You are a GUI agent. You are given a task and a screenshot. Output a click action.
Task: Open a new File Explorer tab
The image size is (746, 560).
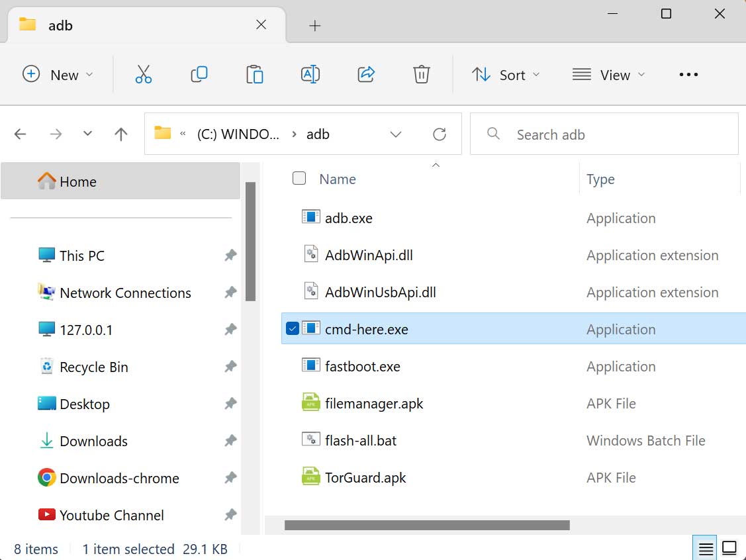(x=314, y=25)
